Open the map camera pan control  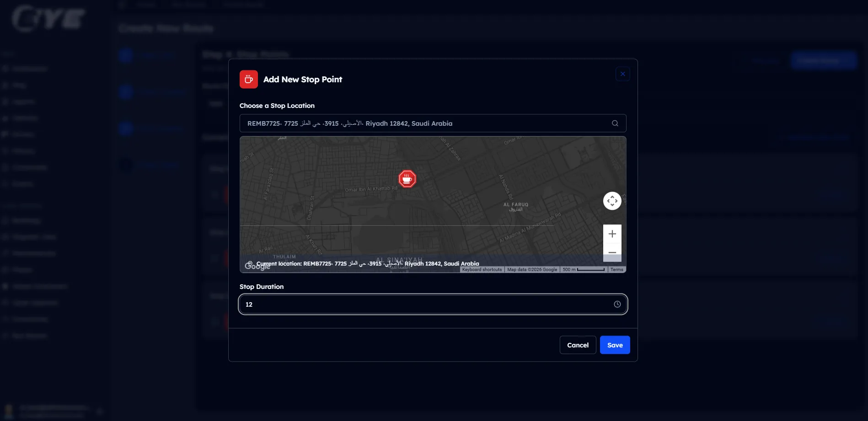[612, 201]
